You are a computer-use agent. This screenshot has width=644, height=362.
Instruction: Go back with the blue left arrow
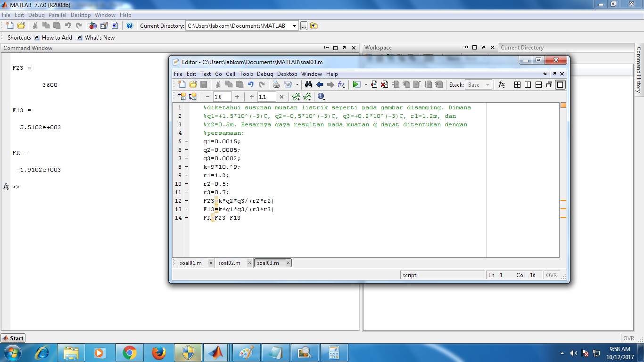(320, 84)
